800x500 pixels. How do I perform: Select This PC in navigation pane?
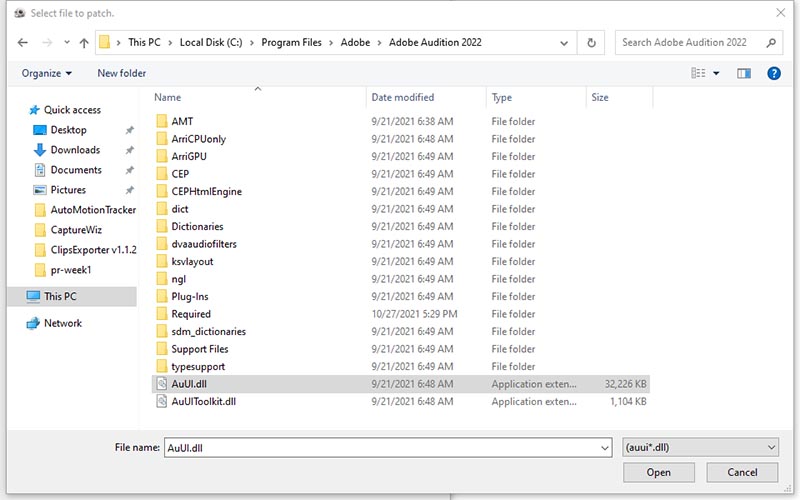(x=60, y=296)
